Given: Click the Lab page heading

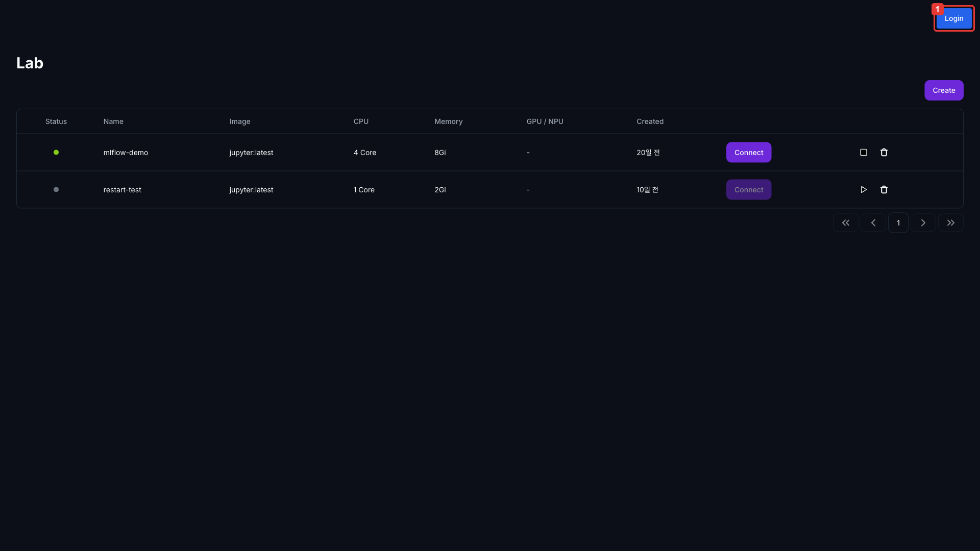Looking at the screenshot, I should 30,63.
